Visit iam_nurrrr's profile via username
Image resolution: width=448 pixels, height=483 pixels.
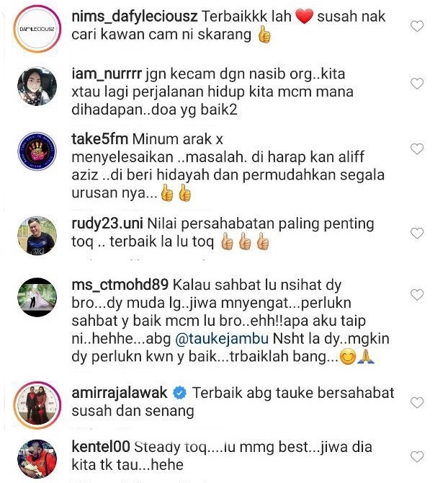click(107, 74)
